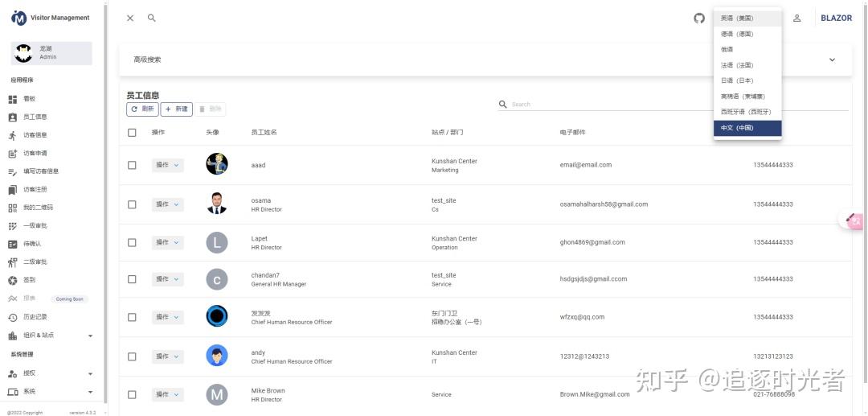Open 操作 dropdown for Lapet

coord(168,243)
